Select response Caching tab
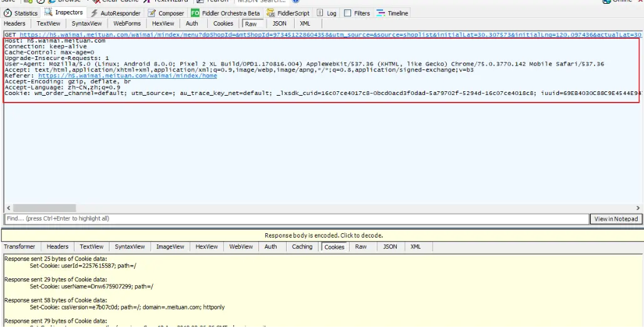644x327 pixels. click(302, 246)
